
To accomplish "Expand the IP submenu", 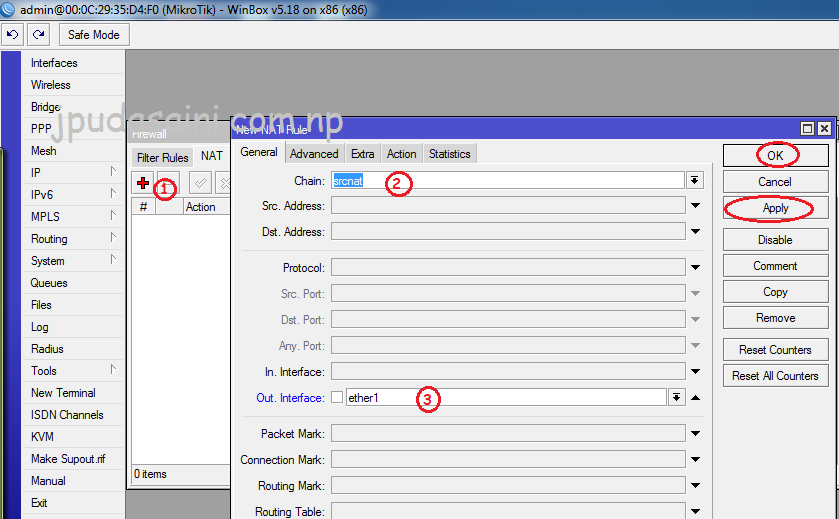I will 73,173.
